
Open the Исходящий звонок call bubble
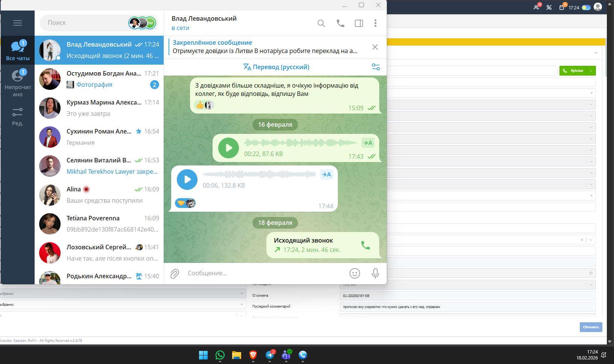[x=323, y=245]
